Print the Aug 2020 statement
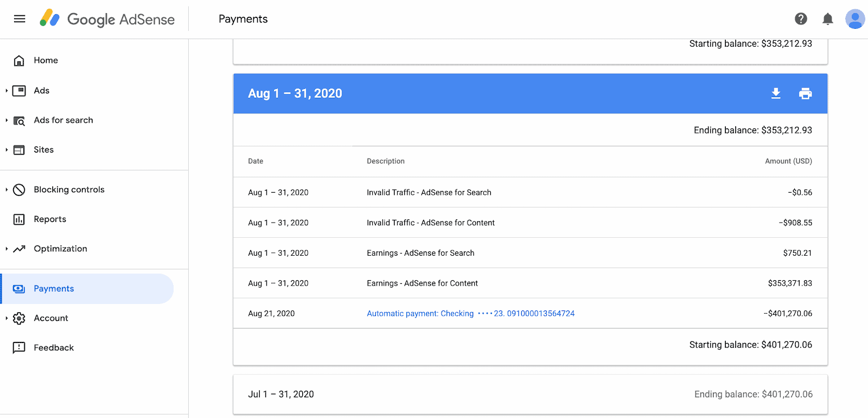 tap(806, 93)
